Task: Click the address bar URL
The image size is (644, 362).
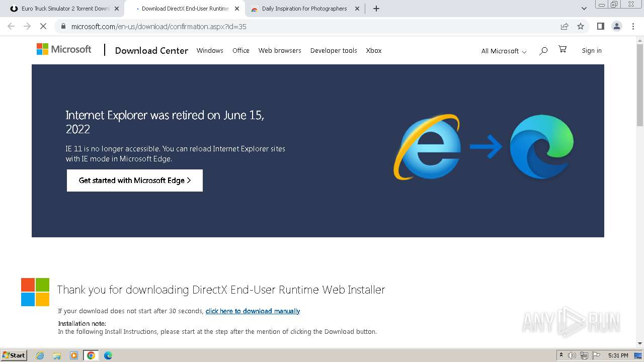Action: click(x=159, y=27)
